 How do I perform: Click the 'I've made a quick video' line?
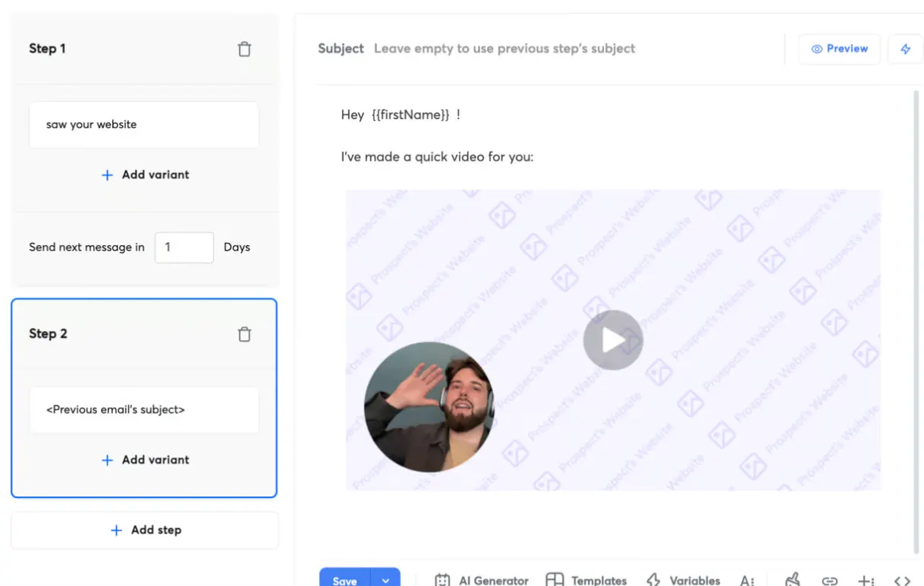(437, 157)
